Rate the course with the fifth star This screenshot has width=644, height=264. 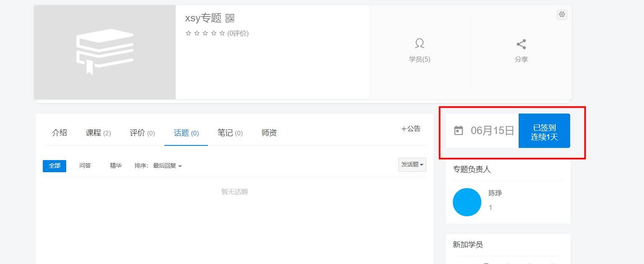click(x=222, y=33)
